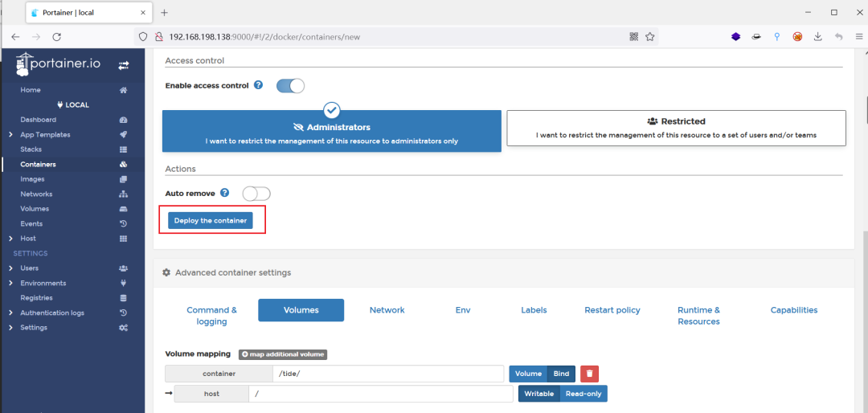Switch to Command & logging tab
The width and height of the screenshot is (868, 413).
(211, 316)
